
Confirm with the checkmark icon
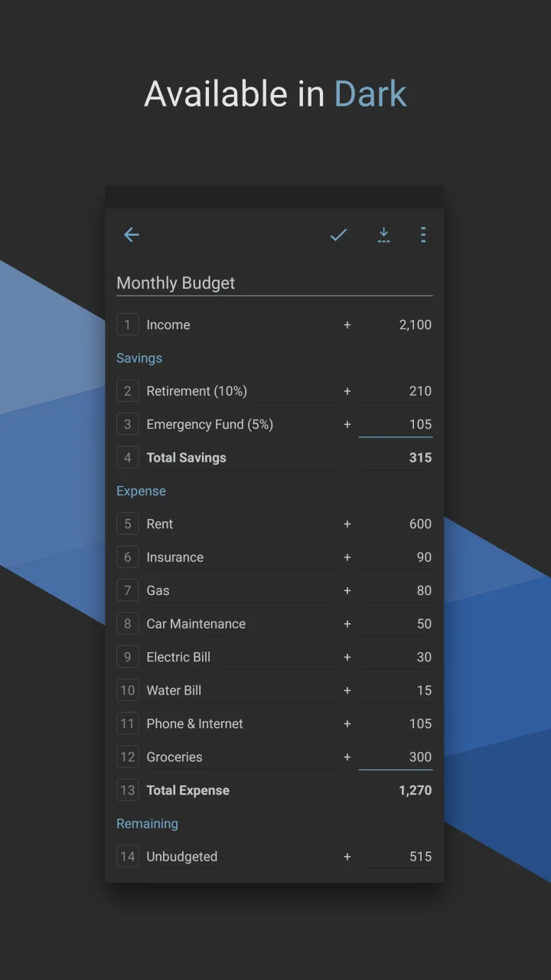point(338,235)
